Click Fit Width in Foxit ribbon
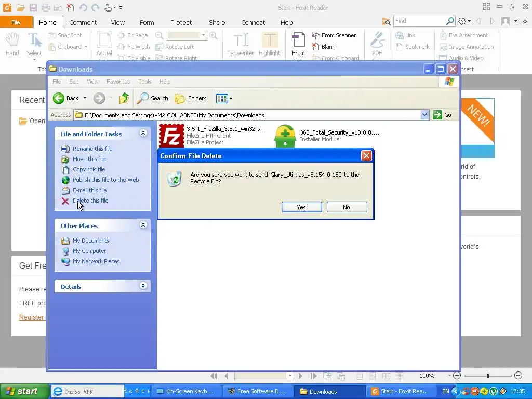 point(134,47)
